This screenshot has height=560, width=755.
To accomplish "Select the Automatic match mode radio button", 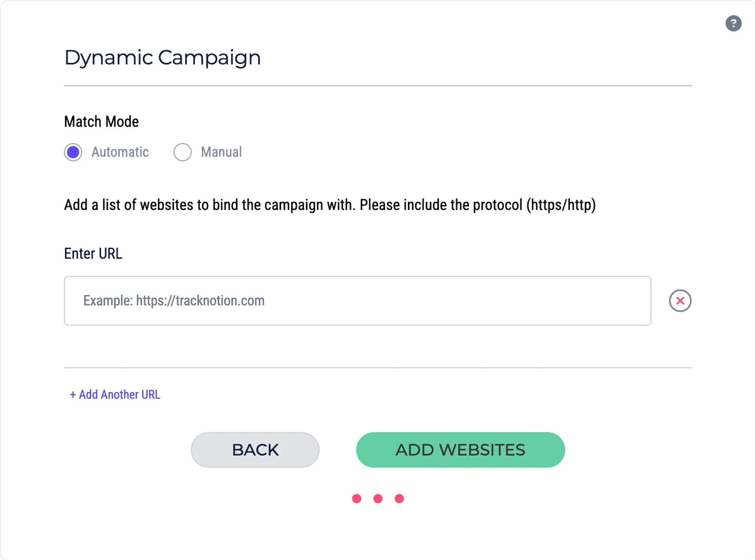I will pyautogui.click(x=73, y=152).
